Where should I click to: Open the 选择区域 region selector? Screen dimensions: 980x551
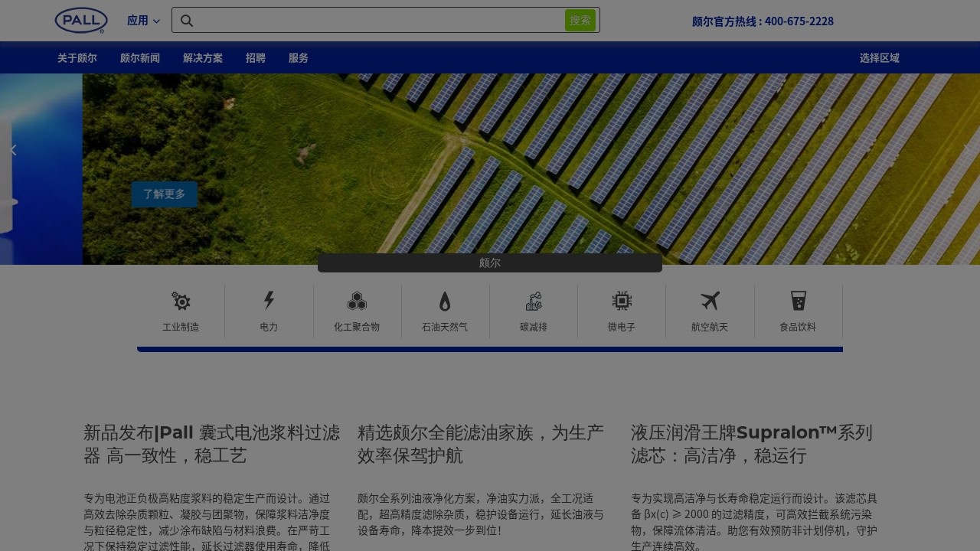click(879, 58)
